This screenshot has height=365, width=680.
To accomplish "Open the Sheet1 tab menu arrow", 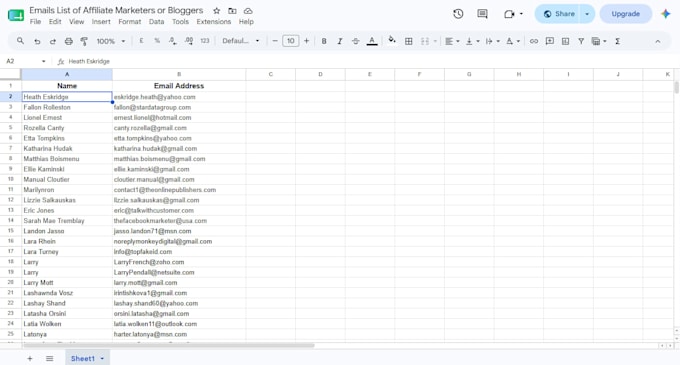I will click(x=102, y=358).
